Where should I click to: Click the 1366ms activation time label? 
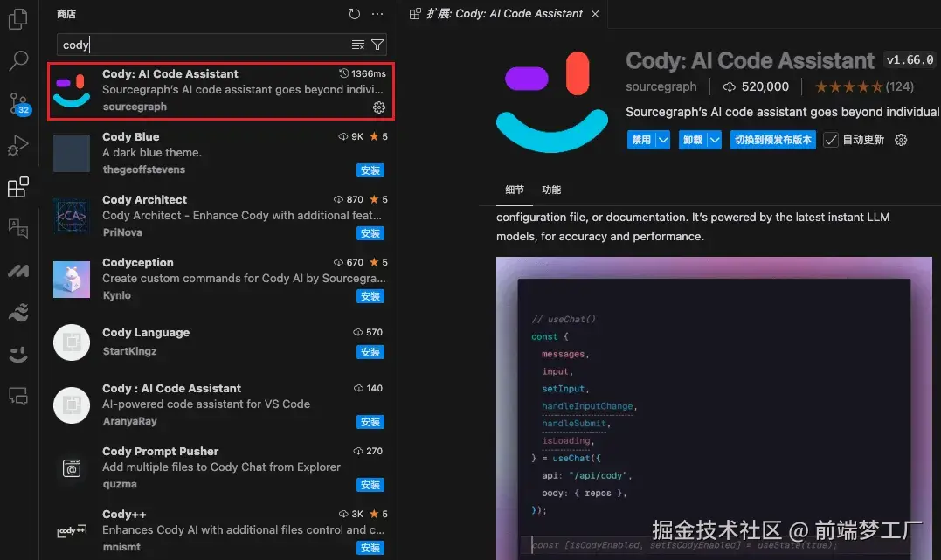pyautogui.click(x=363, y=73)
